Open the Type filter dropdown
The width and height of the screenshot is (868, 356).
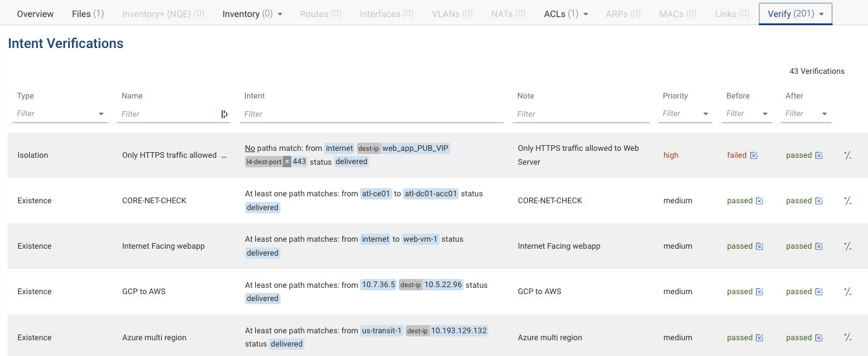coord(101,114)
